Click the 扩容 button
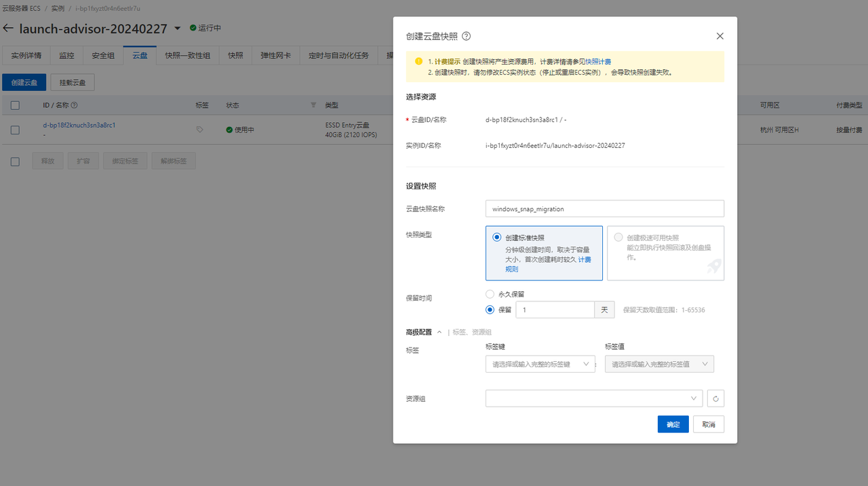Image resolution: width=868 pixels, height=486 pixels. pyautogui.click(x=83, y=162)
